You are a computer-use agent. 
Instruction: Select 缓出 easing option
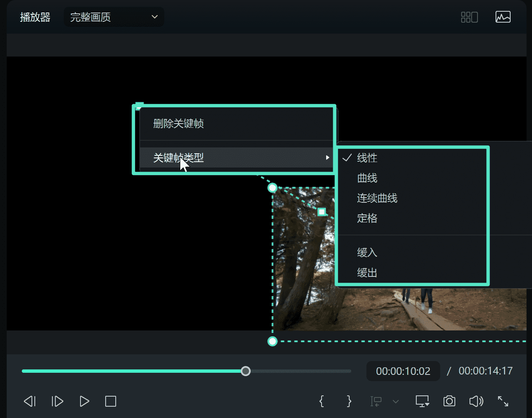[x=367, y=272]
